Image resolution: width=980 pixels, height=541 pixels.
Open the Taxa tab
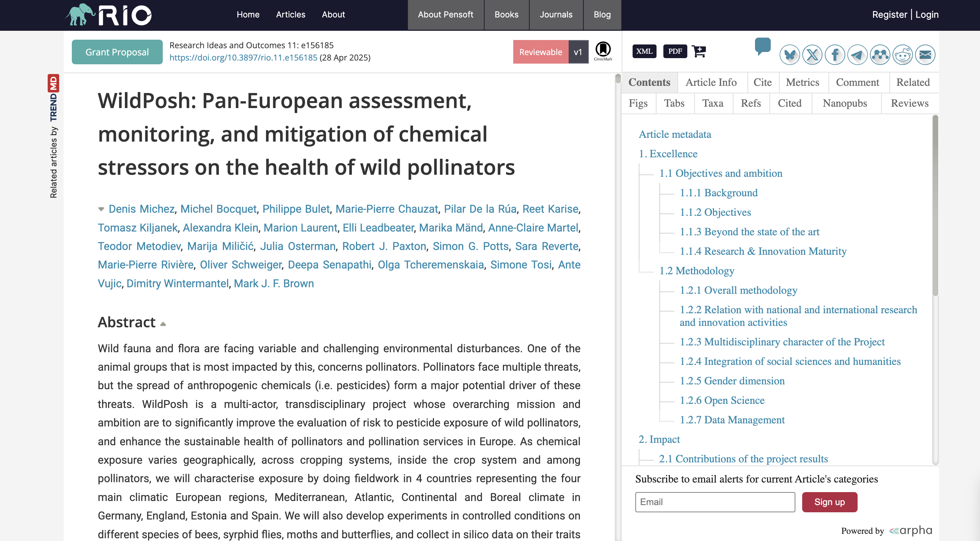(713, 103)
